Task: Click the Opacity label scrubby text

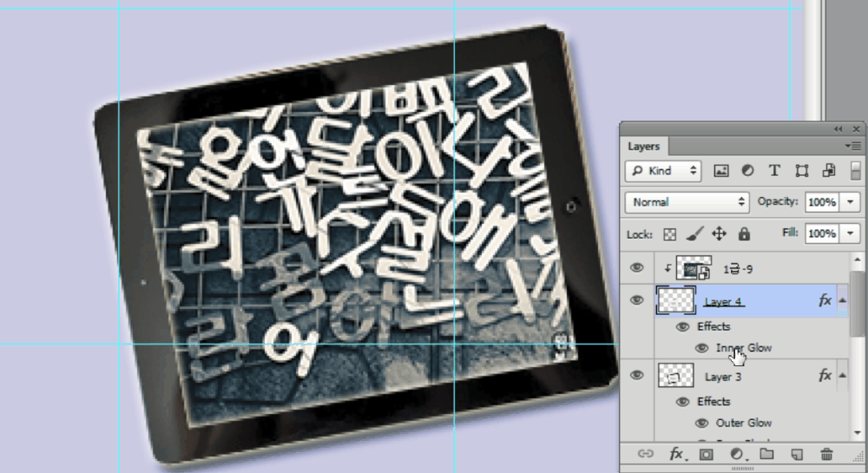Action: click(778, 201)
